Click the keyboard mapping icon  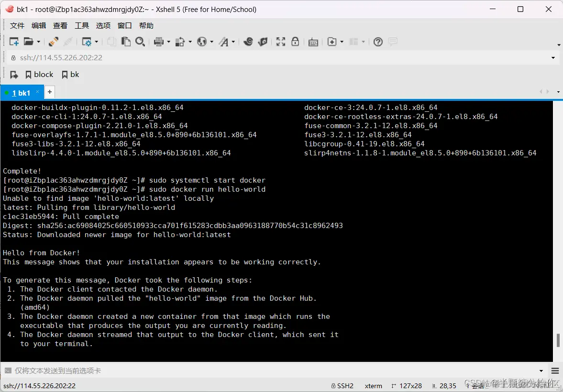click(x=313, y=42)
